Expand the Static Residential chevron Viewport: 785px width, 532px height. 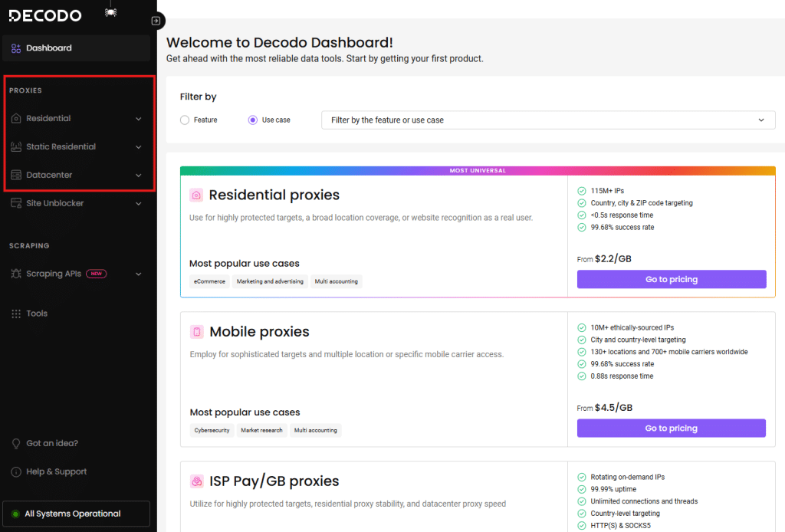pos(139,147)
